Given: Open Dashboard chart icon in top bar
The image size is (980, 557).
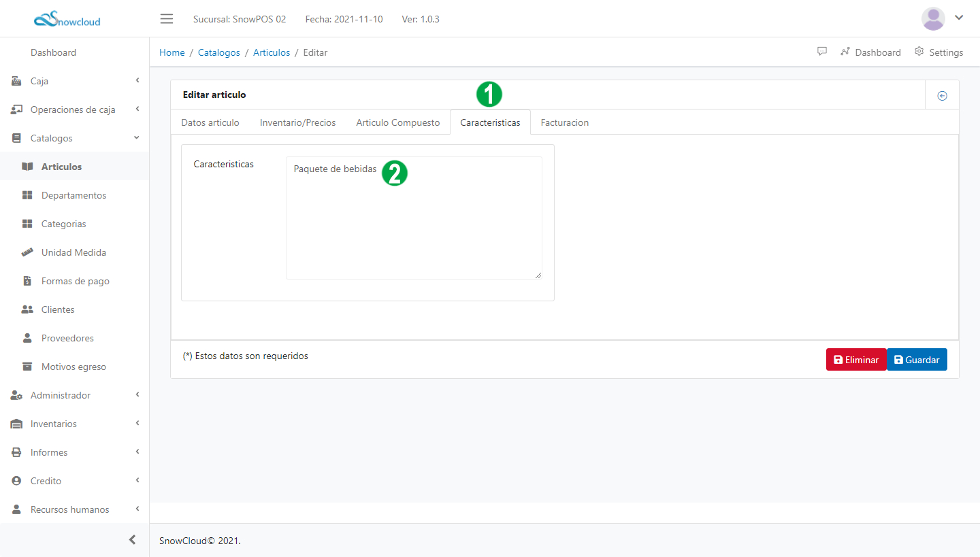Looking at the screenshot, I should click(x=845, y=52).
